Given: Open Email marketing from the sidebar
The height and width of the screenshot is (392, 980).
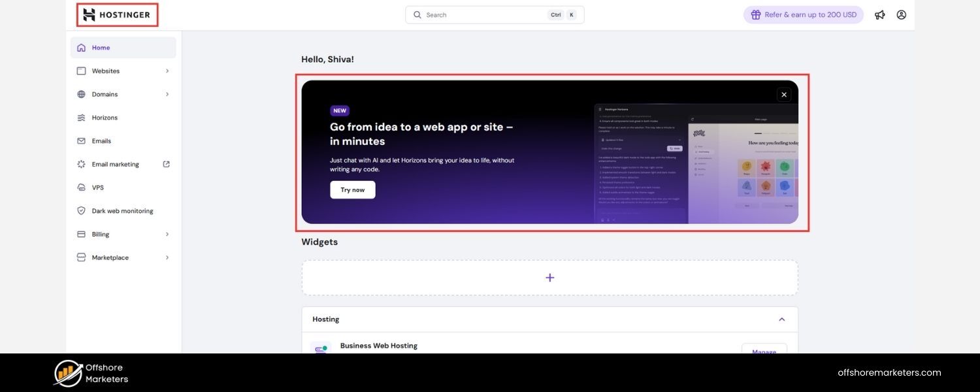Looking at the screenshot, I should (x=115, y=165).
